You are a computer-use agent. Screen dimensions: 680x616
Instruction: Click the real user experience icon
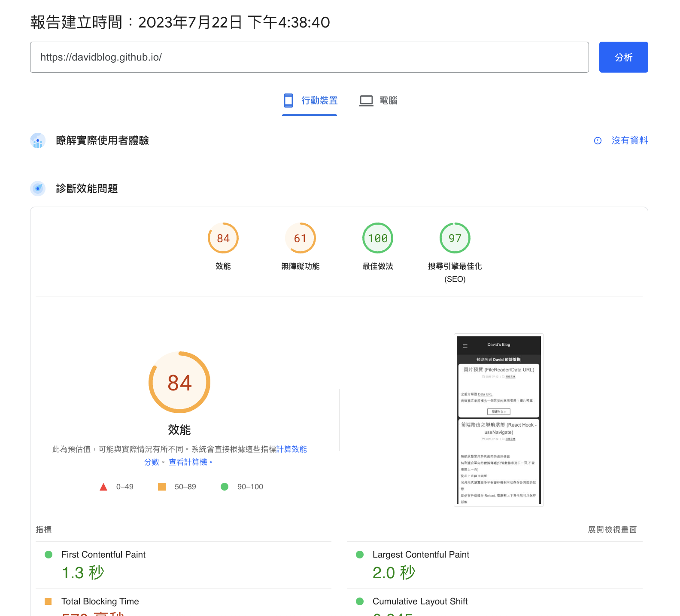click(x=38, y=140)
